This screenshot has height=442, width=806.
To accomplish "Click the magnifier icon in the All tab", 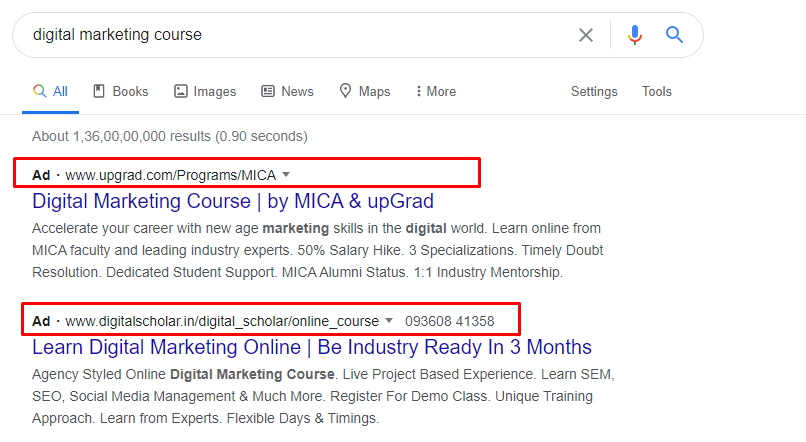I will [x=39, y=91].
